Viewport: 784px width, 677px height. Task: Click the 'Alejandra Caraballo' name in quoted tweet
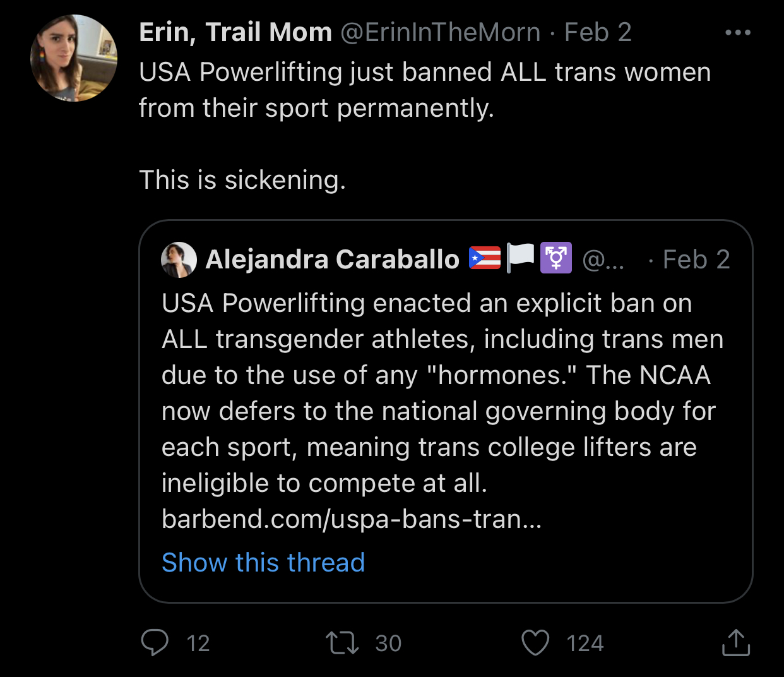tap(332, 260)
